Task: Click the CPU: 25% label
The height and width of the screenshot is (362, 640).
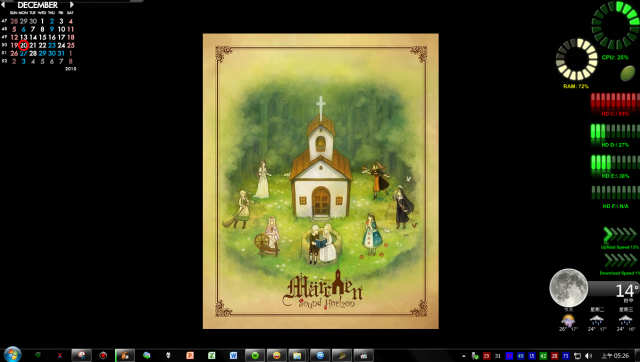Action: click(x=615, y=57)
